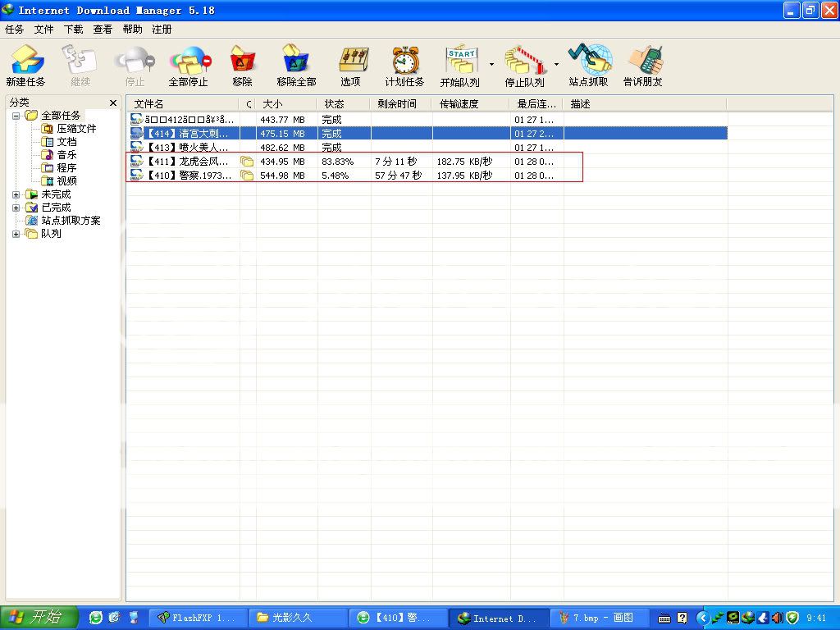This screenshot has height=630, width=840.
Task: Collapse the 全部任务 tree node
Action: pos(16,116)
